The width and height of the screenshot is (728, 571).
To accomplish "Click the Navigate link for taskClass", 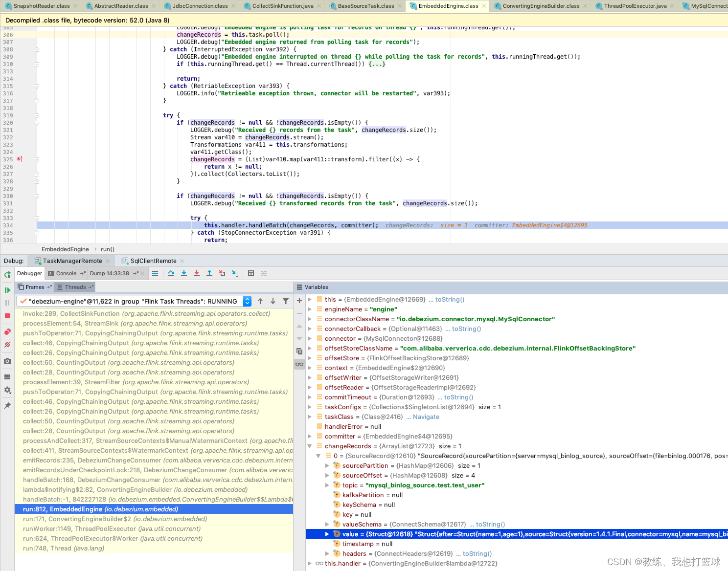I will click(426, 417).
